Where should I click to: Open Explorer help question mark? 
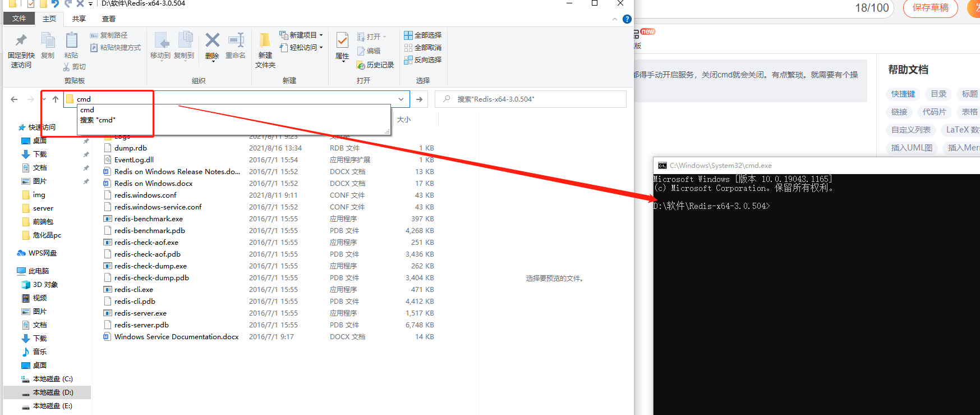click(x=627, y=19)
